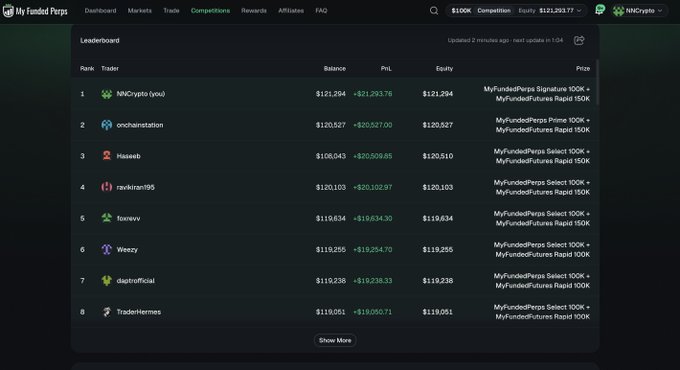Switch to the Trade page
680x370 pixels.
pyautogui.click(x=171, y=11)
